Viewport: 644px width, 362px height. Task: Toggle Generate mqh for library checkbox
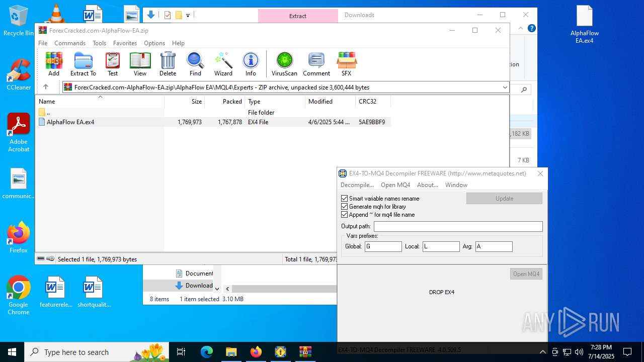pos(345,207)
